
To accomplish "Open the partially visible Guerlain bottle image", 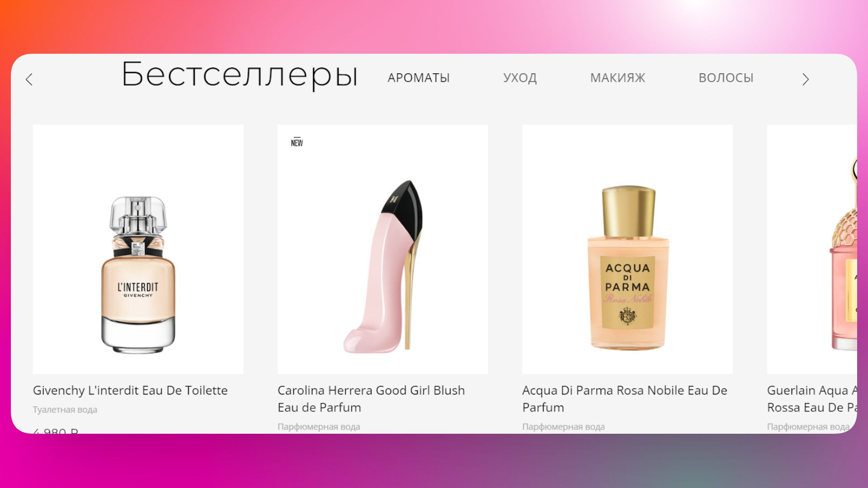I will [x=812, y=249].
